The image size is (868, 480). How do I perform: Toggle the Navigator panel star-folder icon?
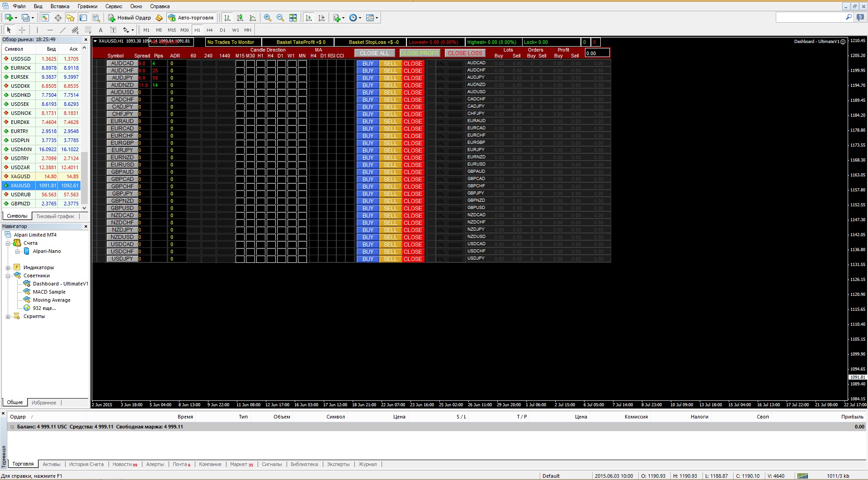pos(71,18)
